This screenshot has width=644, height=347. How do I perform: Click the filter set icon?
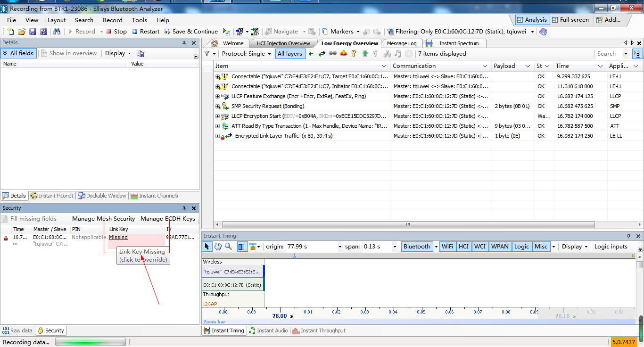pyautogui.click(x=239, y=32)
